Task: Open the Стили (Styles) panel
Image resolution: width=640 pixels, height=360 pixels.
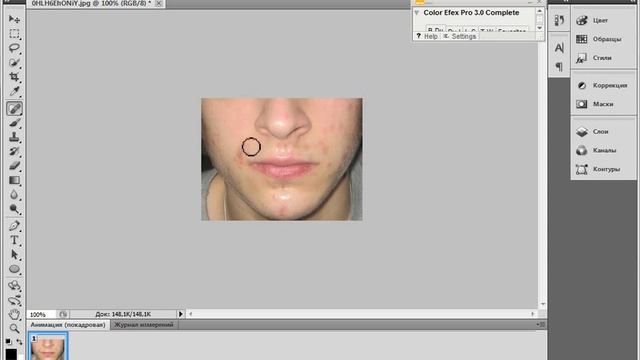Action: pyautogui.click(x=603, y=58)
